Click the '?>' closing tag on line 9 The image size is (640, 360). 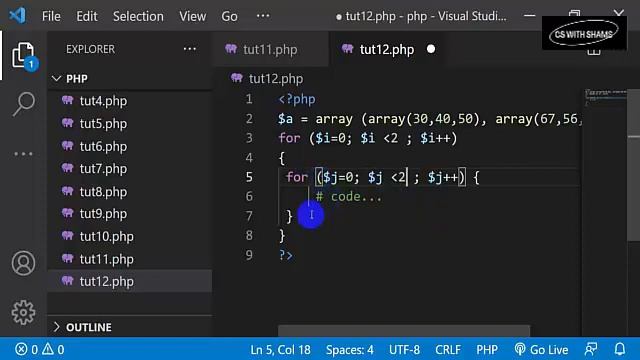[x=286, y=256]
